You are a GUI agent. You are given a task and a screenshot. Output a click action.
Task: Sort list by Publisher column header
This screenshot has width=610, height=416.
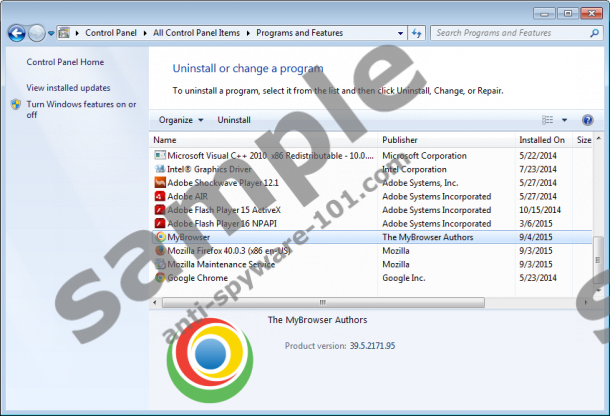pyautogui.click(x=400, y=140)
